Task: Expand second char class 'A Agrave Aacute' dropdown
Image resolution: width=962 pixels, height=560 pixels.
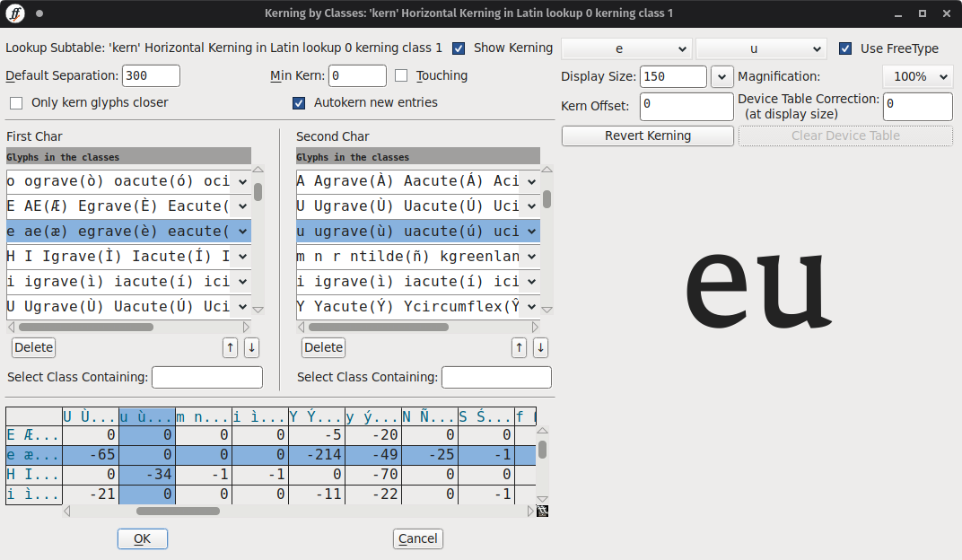Action: pyautogui.click(x=532, y=181)
